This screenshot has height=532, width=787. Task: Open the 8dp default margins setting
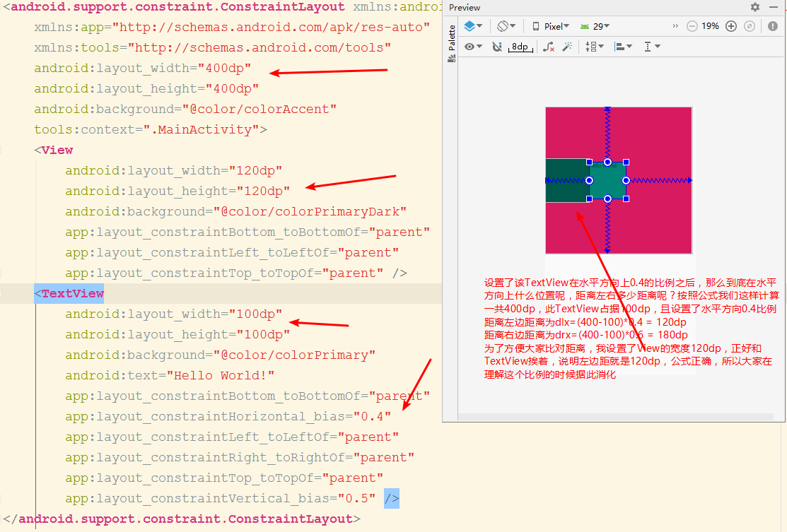click(520, 47)
